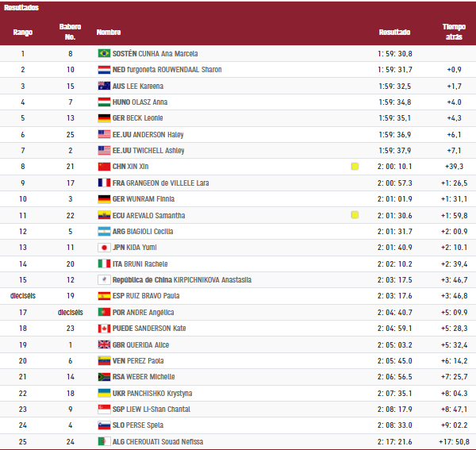476x450 pixels.
Task: Open athlete link ANDERSON Haley
Action: pyautogui.click(x=159, y=134)
